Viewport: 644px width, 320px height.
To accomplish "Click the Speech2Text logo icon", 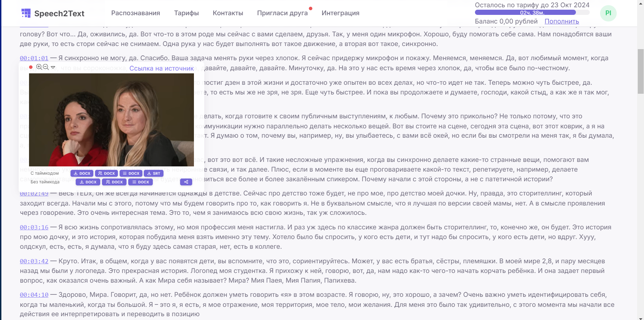I will pyautogui.click(x=26, y=13).
